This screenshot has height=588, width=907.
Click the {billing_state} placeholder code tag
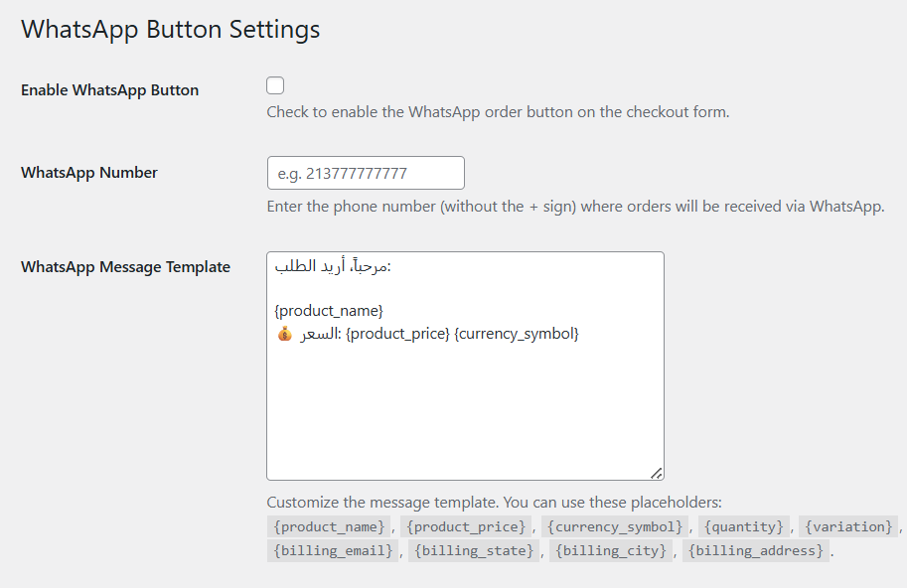474,550
